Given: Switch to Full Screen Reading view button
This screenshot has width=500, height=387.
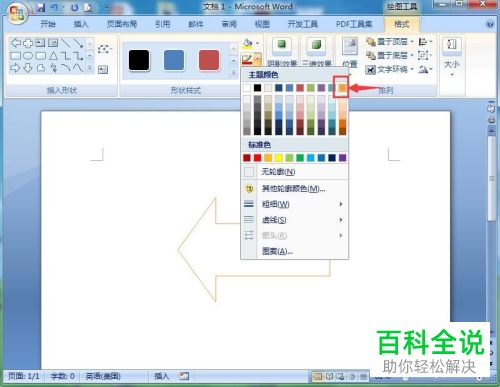Looking at the screenshot, I should click(329, 377).
